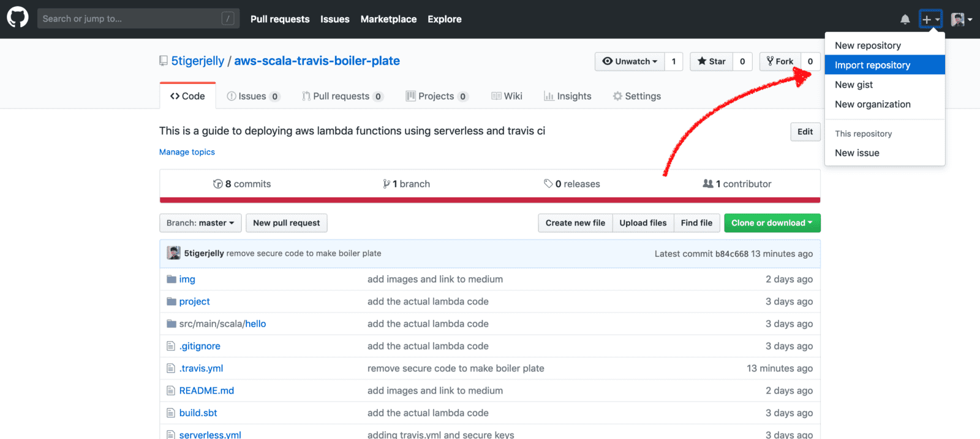The height and width of the screenshot is (439, 980).
Task: Open the repository Settings tab
Action: pos(637,96)
